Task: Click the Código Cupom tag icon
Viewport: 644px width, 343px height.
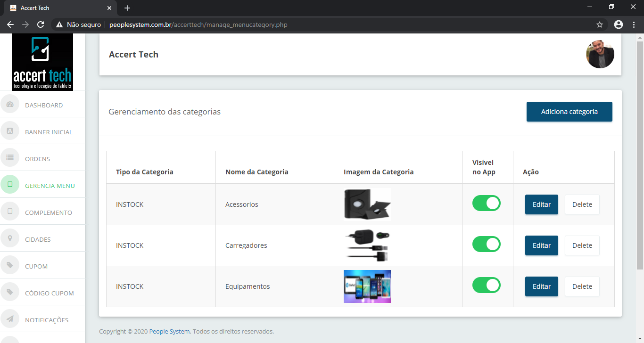Action: pyautogui.click(x=10, y=292)
